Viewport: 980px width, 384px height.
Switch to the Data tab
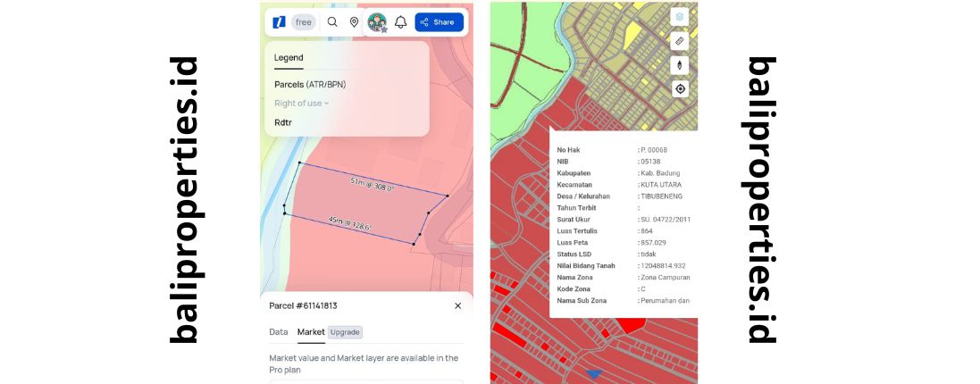pyautogui.click(x=279, y=332)
